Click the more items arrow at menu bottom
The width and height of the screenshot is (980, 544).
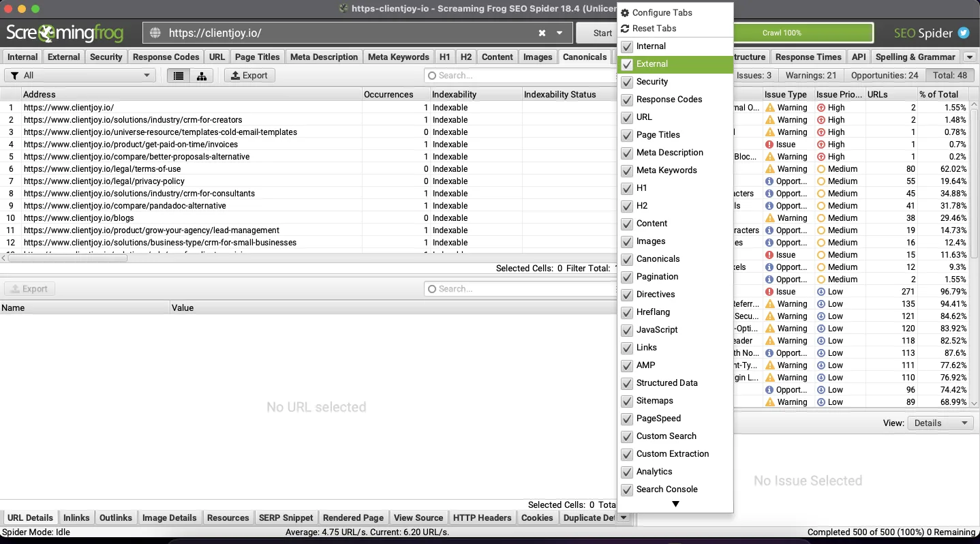(675, 504)
